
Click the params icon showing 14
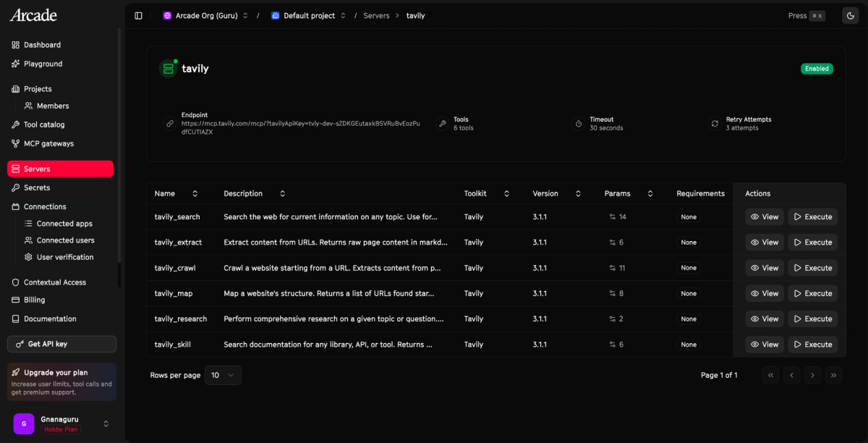(x=613, y=216)
